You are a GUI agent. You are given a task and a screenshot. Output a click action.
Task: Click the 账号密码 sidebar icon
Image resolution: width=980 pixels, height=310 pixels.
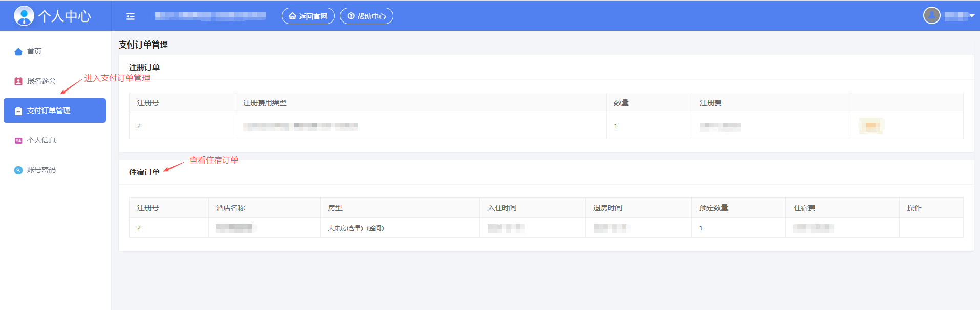(x=18, y=170)
